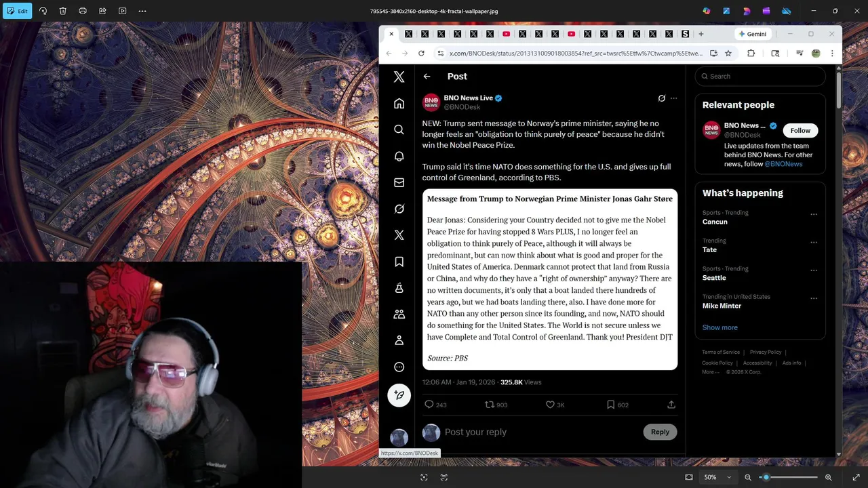Open options for Mike Minter trend
868x488 pixels.
814,298
